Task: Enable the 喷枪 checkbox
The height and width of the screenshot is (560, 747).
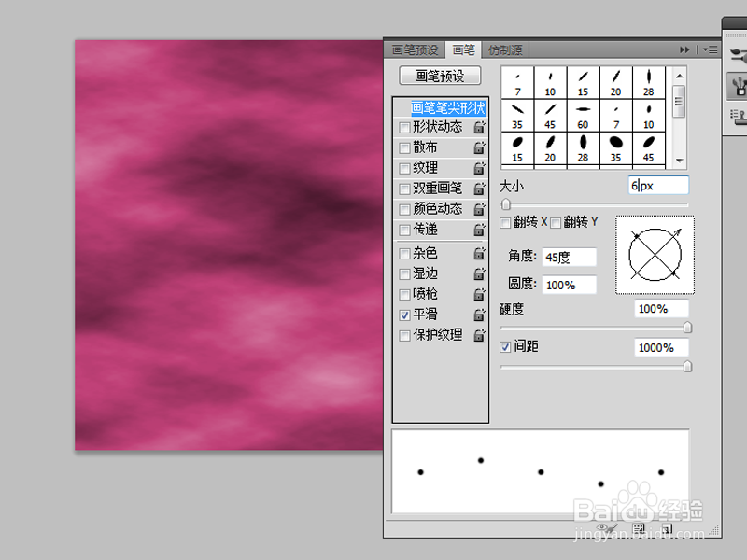Action: (404, 294)
